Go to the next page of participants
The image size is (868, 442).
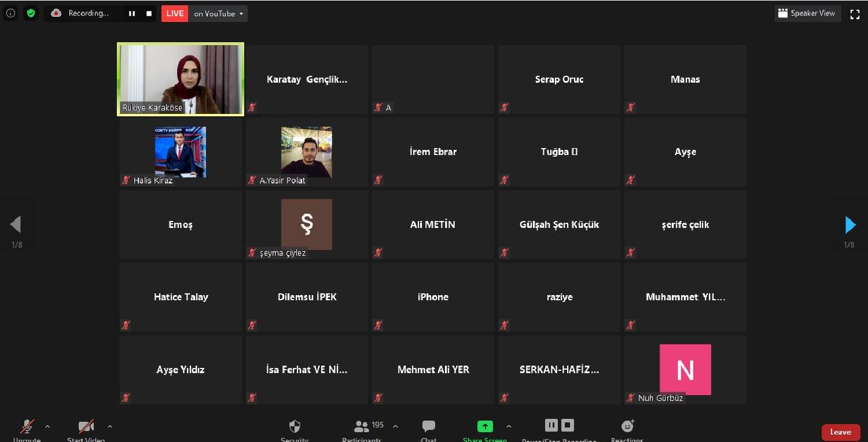[849, 224]
